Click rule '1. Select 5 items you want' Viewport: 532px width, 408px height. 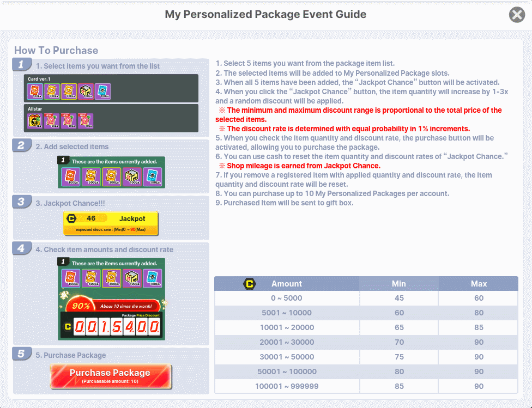coord(305,63)
